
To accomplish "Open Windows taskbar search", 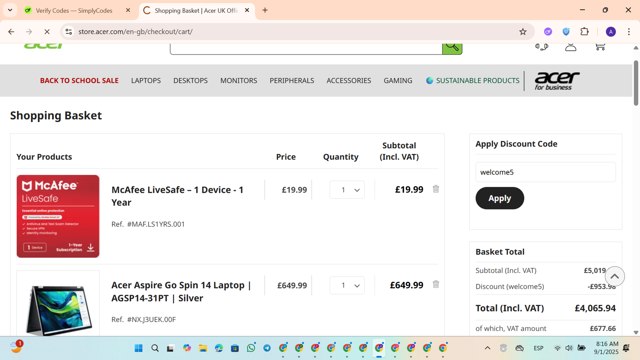I will point(155,348).
